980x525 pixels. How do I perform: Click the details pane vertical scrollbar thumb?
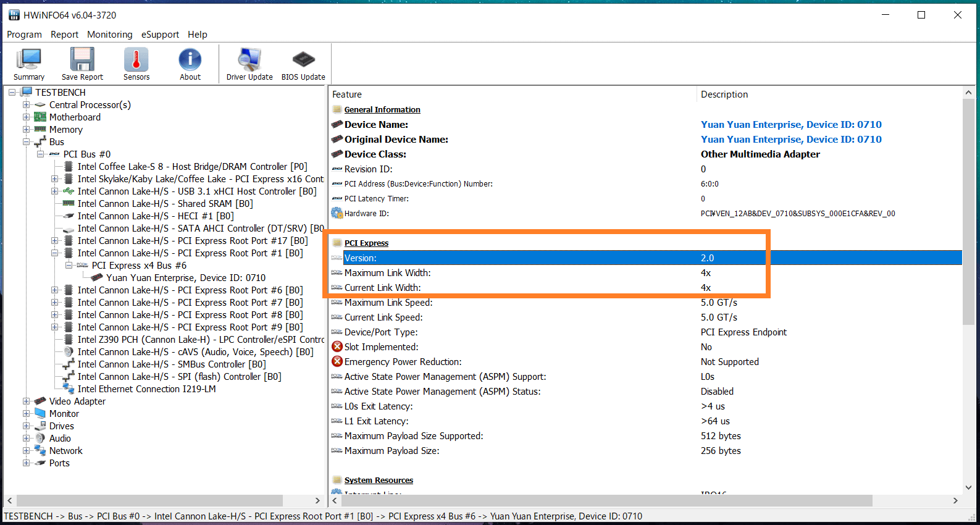pyautogui.click(x=968, y=212)
